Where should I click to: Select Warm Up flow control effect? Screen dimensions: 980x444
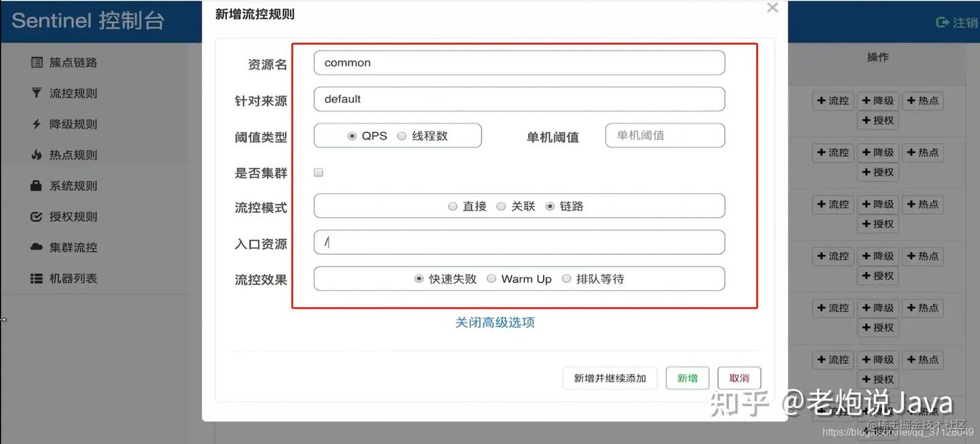click(x=491, y=279)
